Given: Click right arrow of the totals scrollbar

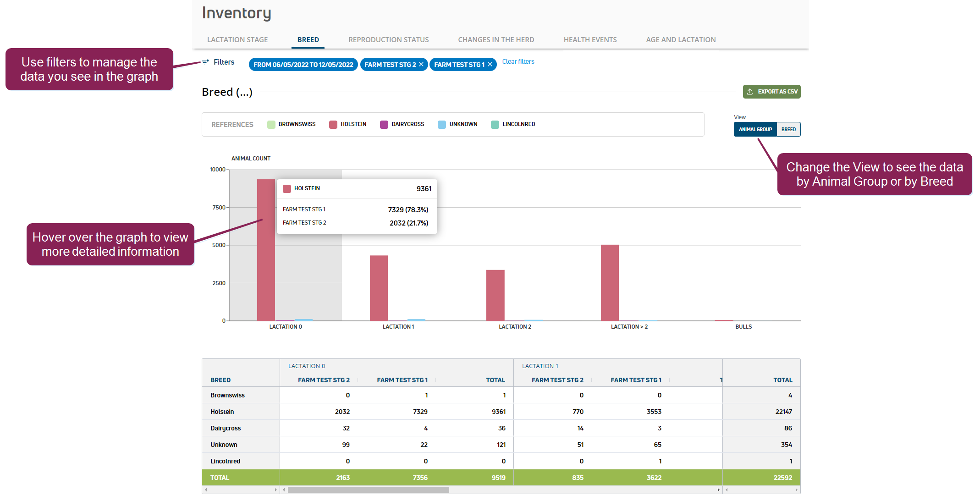Looking at the screenshot, I should click(x=797, y=490).
